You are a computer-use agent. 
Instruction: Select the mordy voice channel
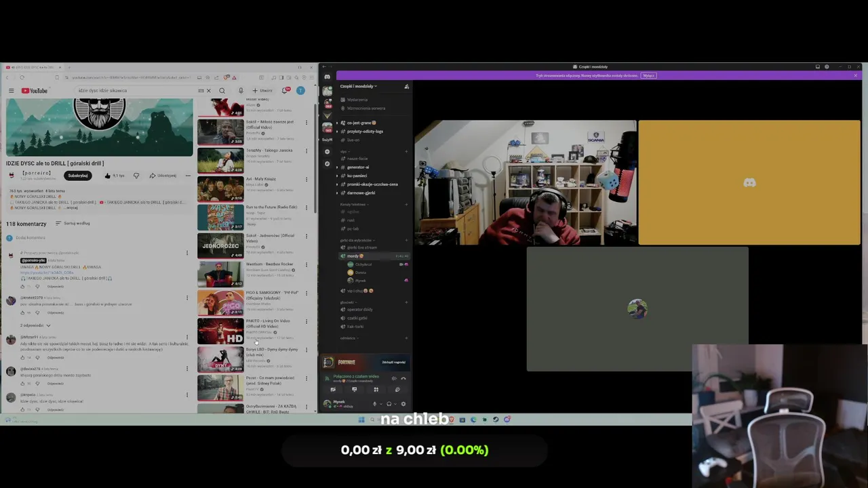pos(374,256)
